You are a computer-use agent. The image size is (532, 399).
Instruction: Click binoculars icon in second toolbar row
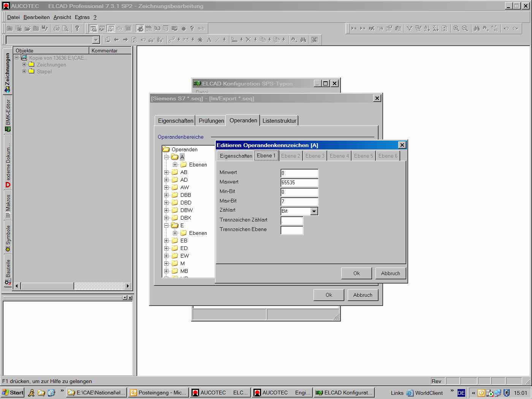tap(303, 40)
